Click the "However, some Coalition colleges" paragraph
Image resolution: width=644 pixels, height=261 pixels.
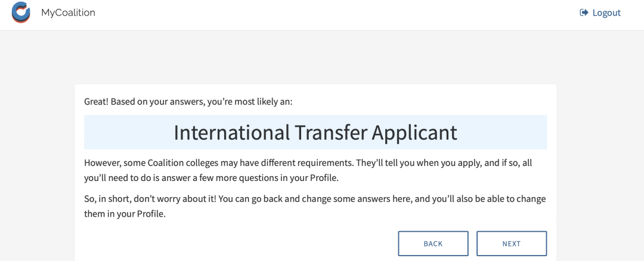tap(308, 170)
